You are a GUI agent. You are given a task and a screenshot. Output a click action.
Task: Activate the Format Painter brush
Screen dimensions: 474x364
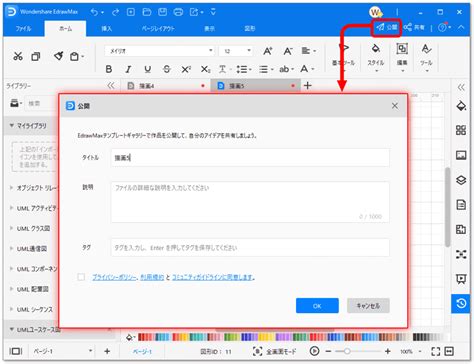click(x=59, y=55)
